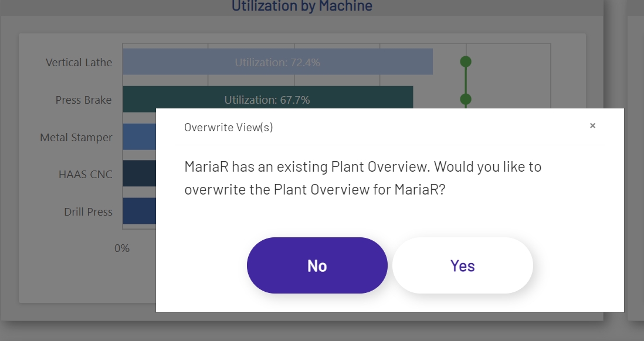Click the HAAS CNC axis label
The image size is (644, 341).
[85, 175]
